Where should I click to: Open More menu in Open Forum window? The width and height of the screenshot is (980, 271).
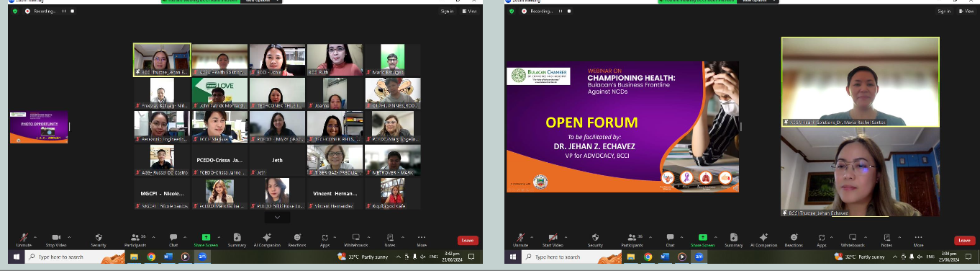(918, 237)
